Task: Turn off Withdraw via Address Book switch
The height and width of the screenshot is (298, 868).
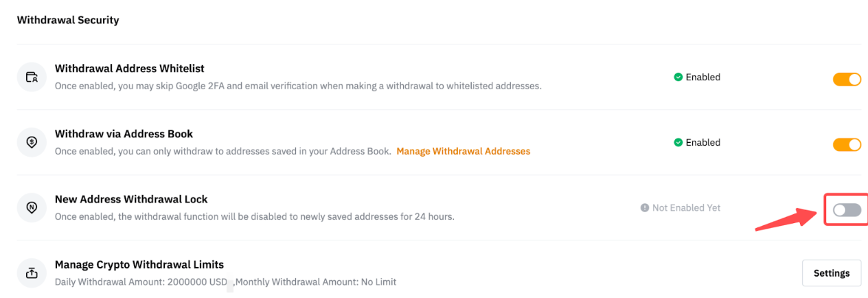Action: [847, 145]
